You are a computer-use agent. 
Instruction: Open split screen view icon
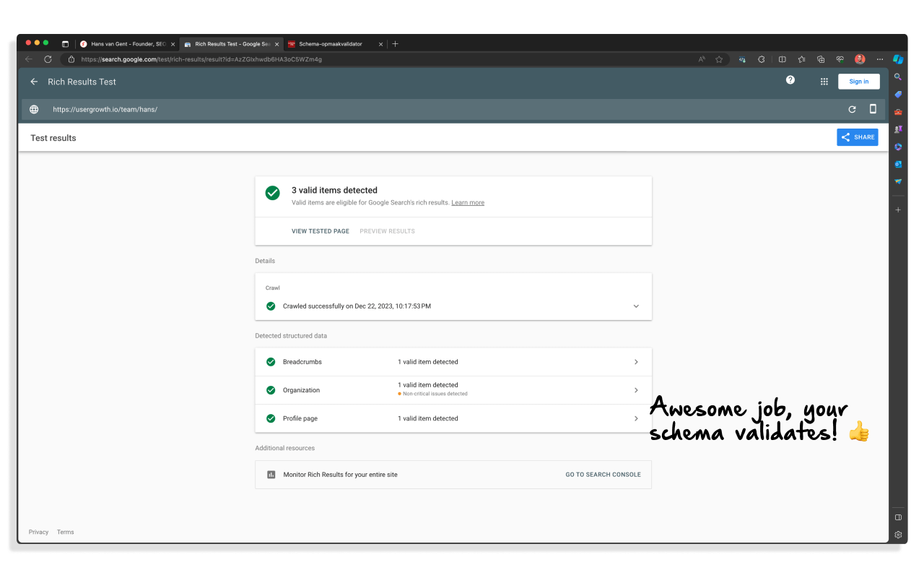point(783,59)
